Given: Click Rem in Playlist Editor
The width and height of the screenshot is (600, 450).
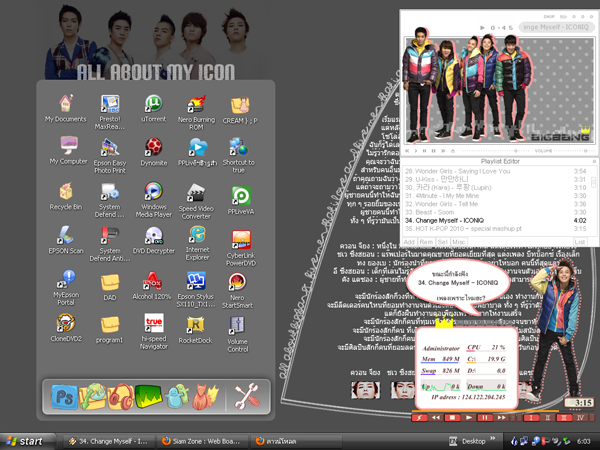Looking at the screenshot, I should pos(426,242).
